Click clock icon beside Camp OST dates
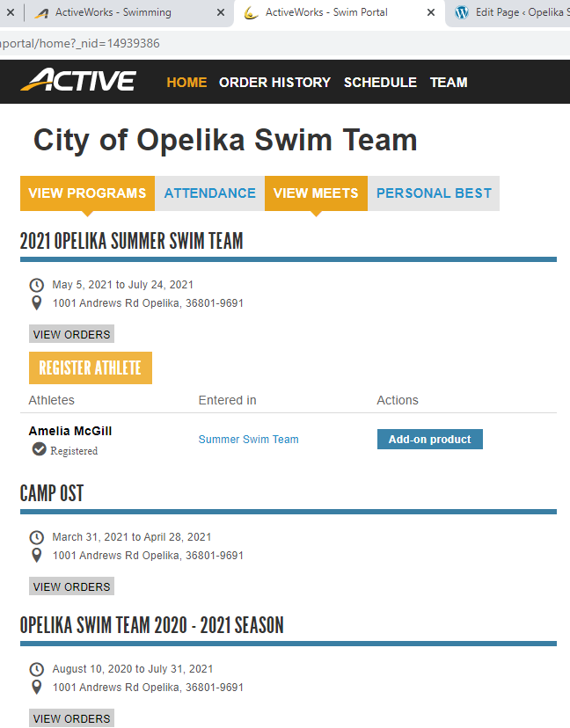Screen dimensions: 570x728 coord(37,537)
